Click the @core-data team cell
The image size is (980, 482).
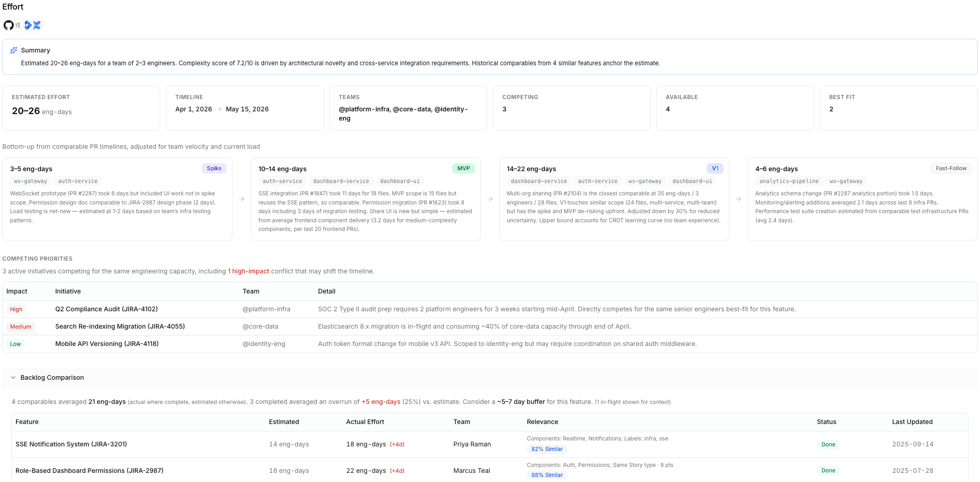tap(260, 326)
